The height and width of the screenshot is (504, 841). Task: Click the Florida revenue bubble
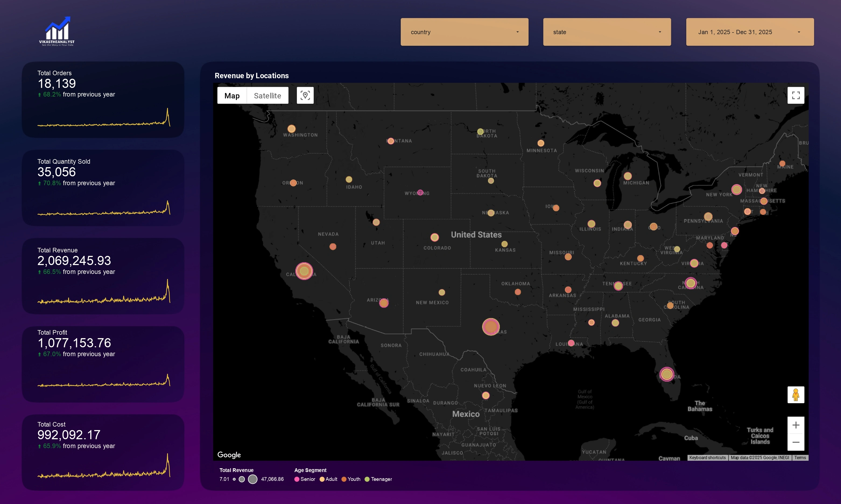[x=666, y=374]
